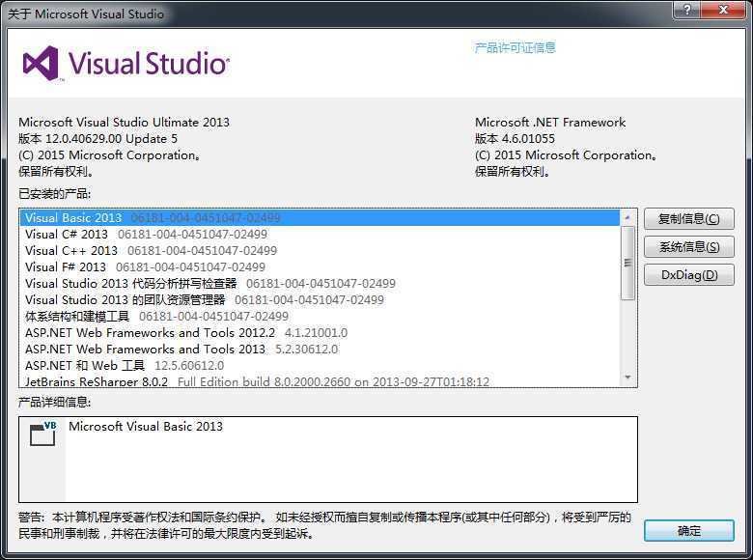Select Visual Studio 2013 的团队资源管理器 row
The image size is (753, 560).
click(x=320, y=299)
